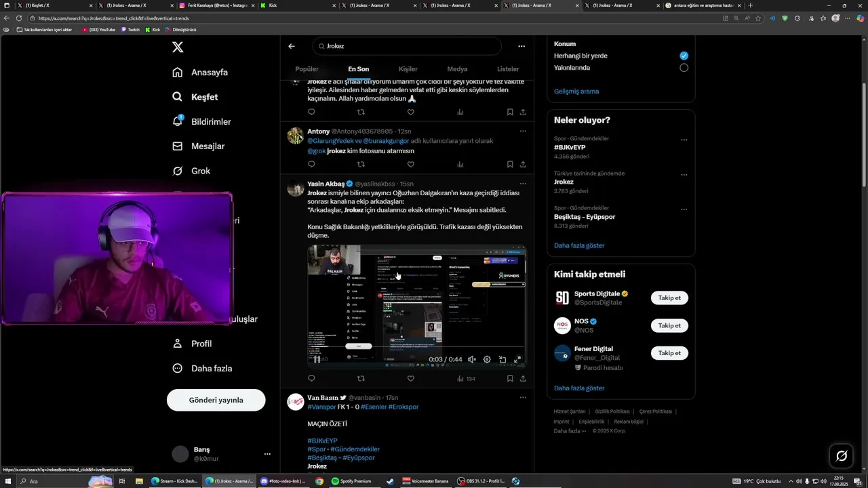Switch to the En Son tab
The height and width of the screenshot is (488, 868).
point(359,69)
